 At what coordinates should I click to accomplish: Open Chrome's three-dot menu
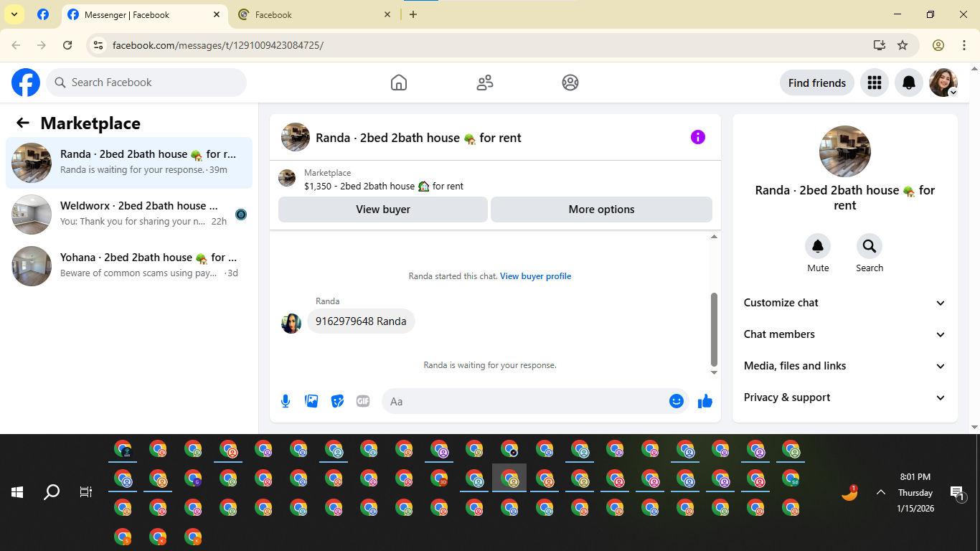(964, 45)
